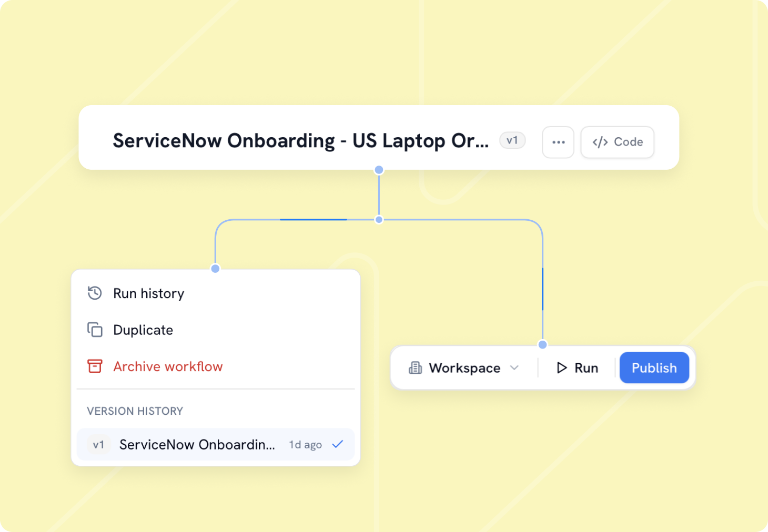Click the v1 badge in version history

(99, 445)
